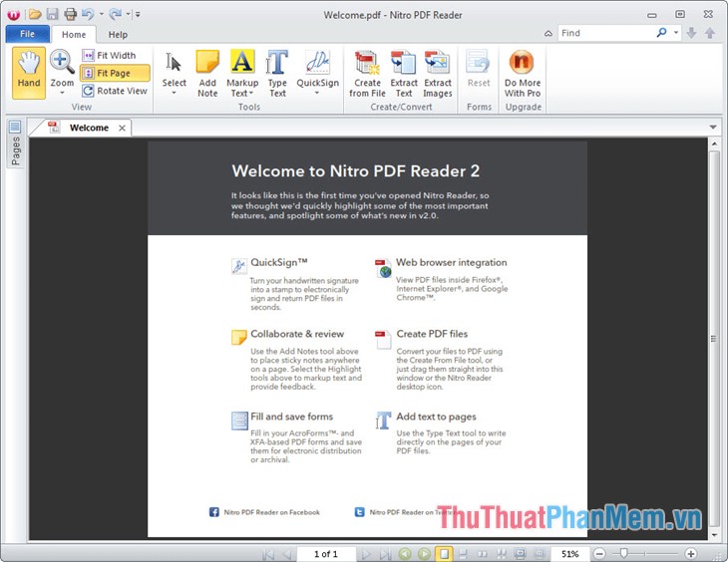The width and height of the screenshot is (728, 562).
Task: Open a file with the folder icon
Action: [x=35, y=14]
